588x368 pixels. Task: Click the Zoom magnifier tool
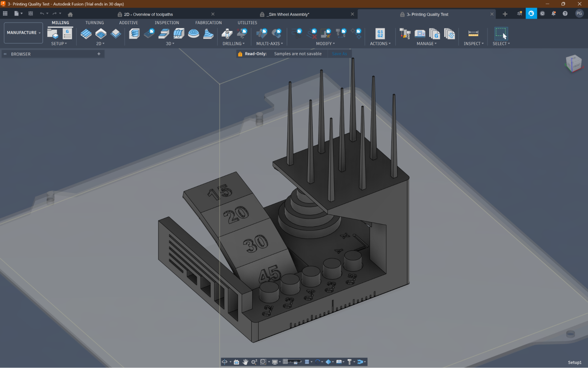(254, 362)
